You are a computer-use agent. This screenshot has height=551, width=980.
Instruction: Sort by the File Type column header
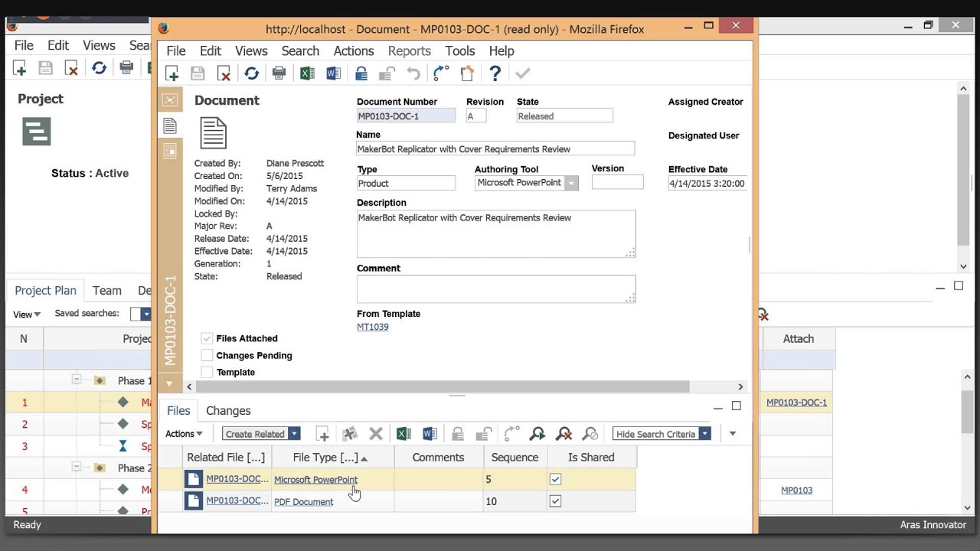click(332, 458)
